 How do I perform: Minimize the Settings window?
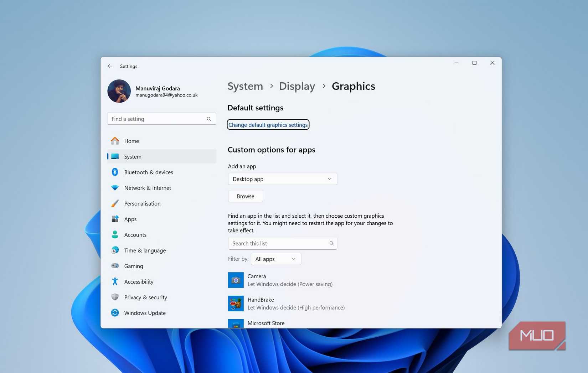point(457,63)
